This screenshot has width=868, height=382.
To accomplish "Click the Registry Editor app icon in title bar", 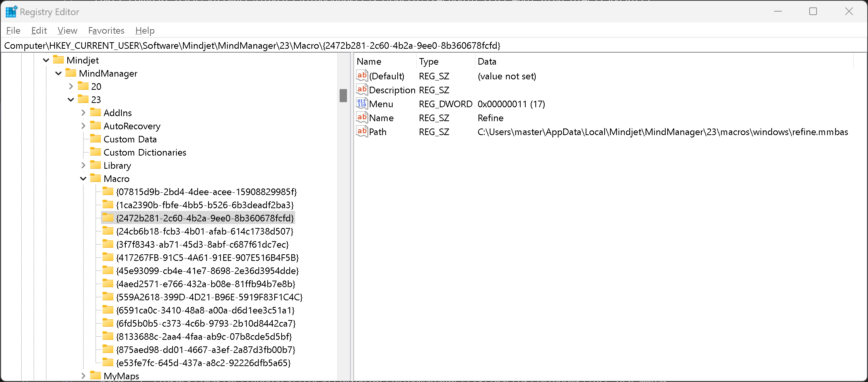I will pos(11,12).
